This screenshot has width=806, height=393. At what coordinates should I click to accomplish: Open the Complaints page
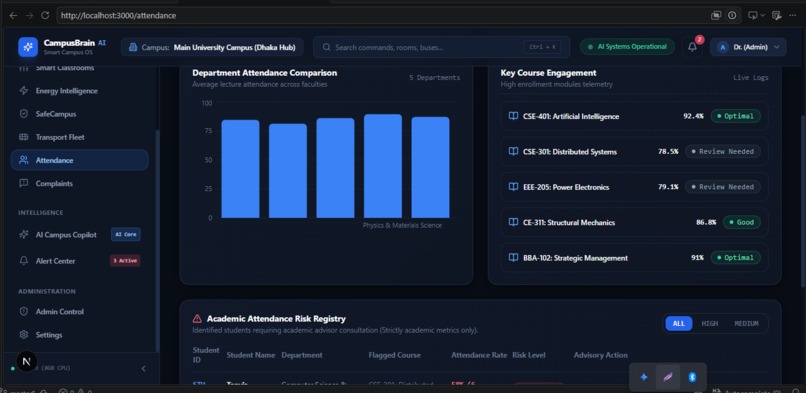[x=80, y=183]
